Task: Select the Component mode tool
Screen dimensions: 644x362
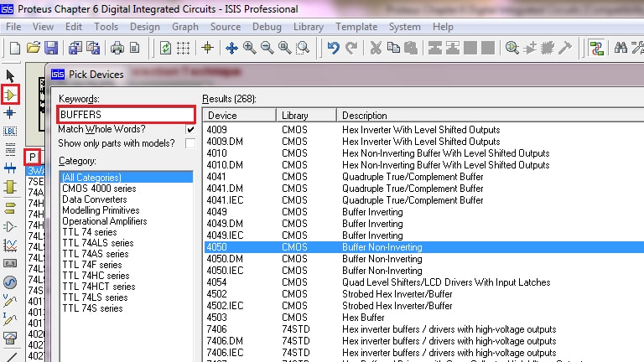Action: click(x=10, y=95)
